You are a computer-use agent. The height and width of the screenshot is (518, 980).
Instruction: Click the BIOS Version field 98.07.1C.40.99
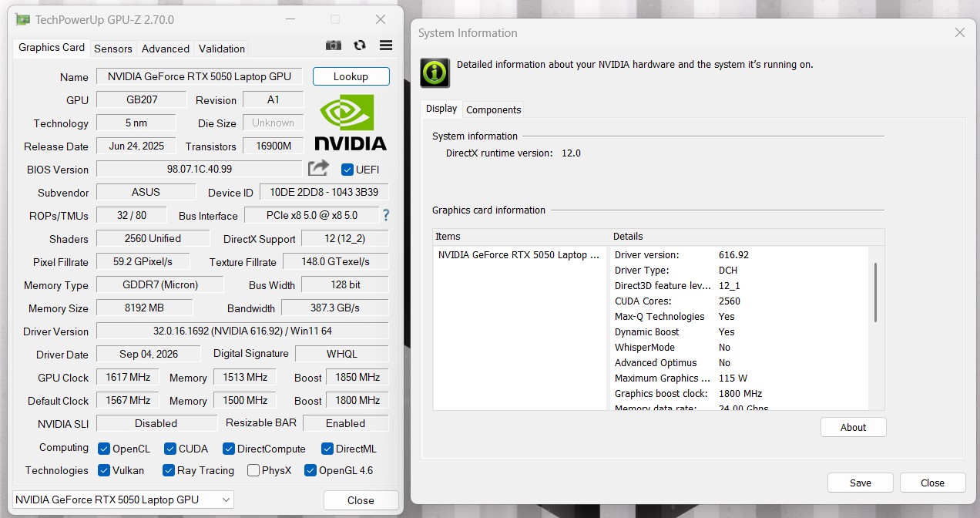pos(200,169)
